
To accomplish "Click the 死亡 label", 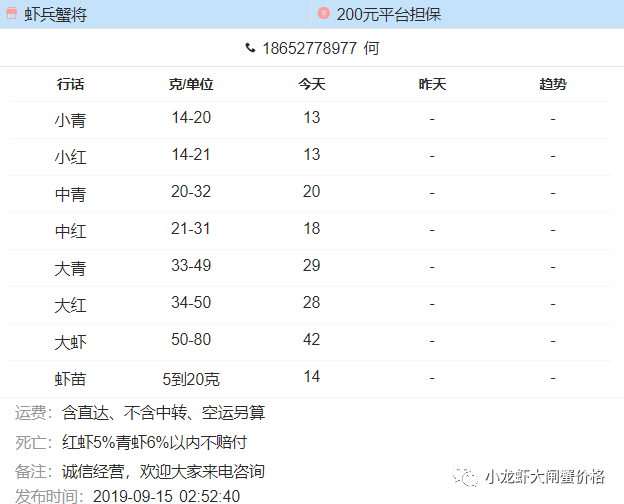I will (31, 442).
